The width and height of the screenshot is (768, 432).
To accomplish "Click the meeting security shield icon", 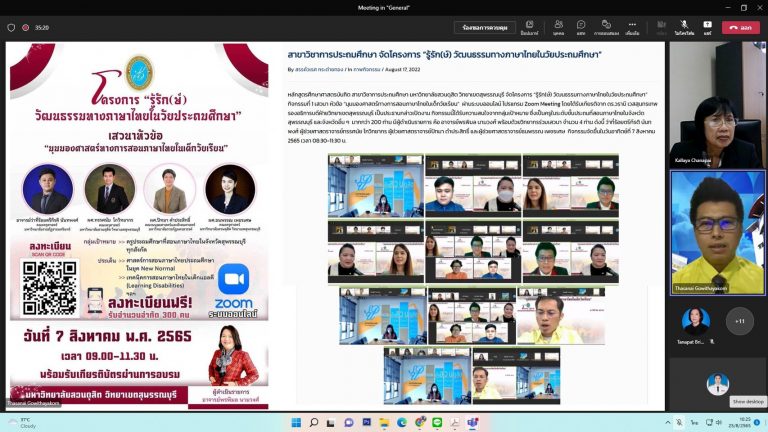I will click(11, 28).
